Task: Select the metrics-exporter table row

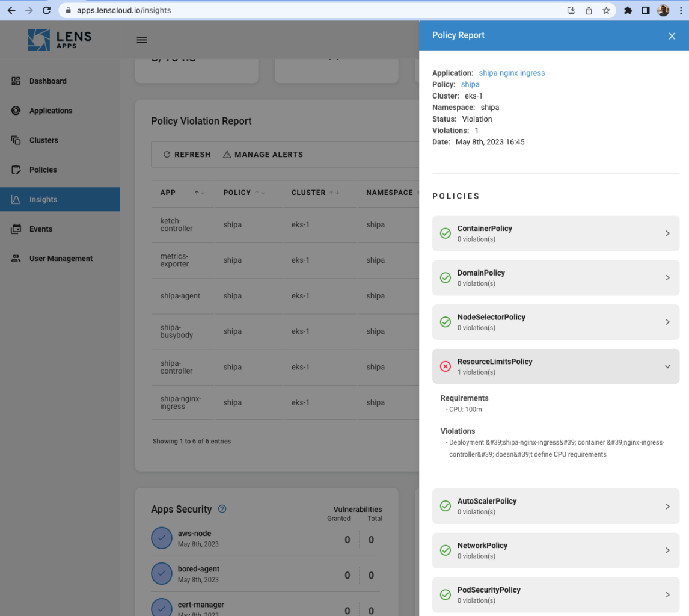Action: 285,260
